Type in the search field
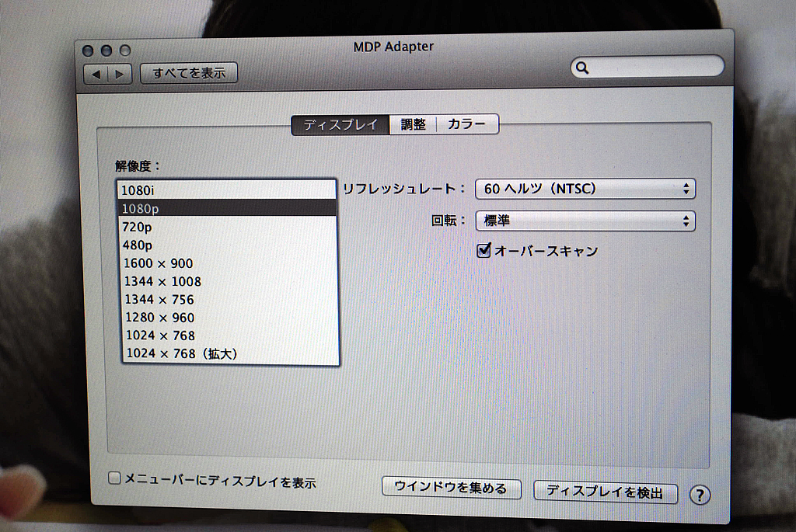The height and width of the screenshot is (532, 796). (x=653, y=68)
